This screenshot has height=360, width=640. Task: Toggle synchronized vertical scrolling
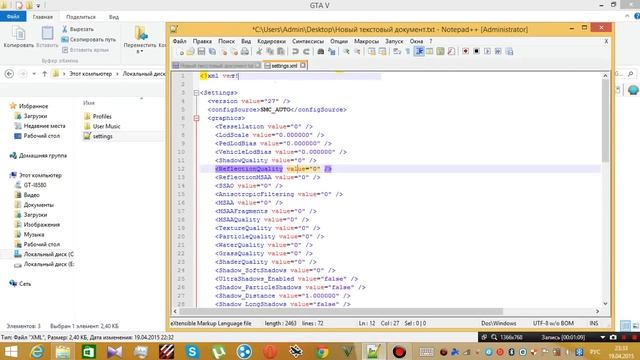pos(371,51)
